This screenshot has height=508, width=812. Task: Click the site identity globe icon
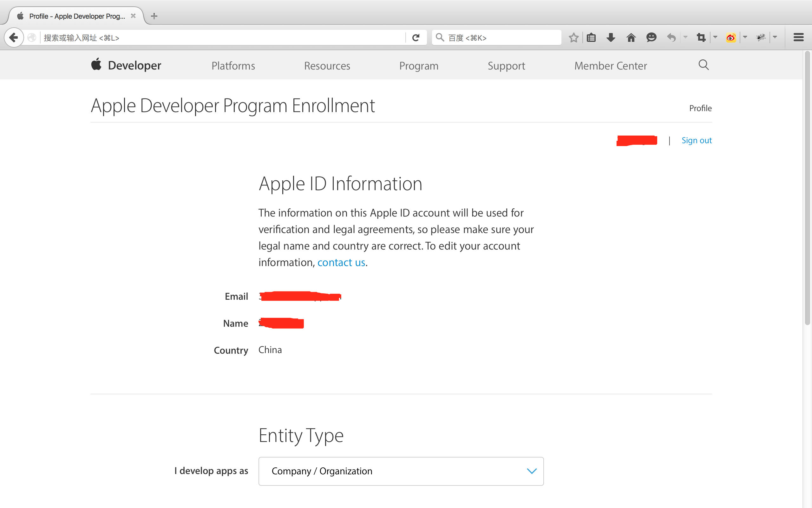click(x=32, y=38)
